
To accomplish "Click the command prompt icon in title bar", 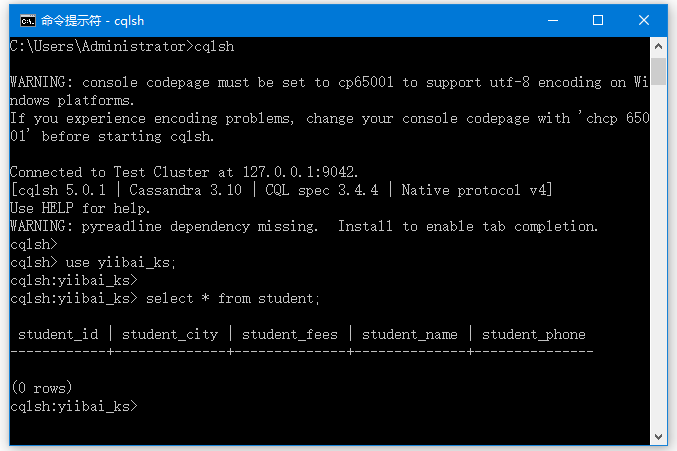I will [x=27, y=20].
